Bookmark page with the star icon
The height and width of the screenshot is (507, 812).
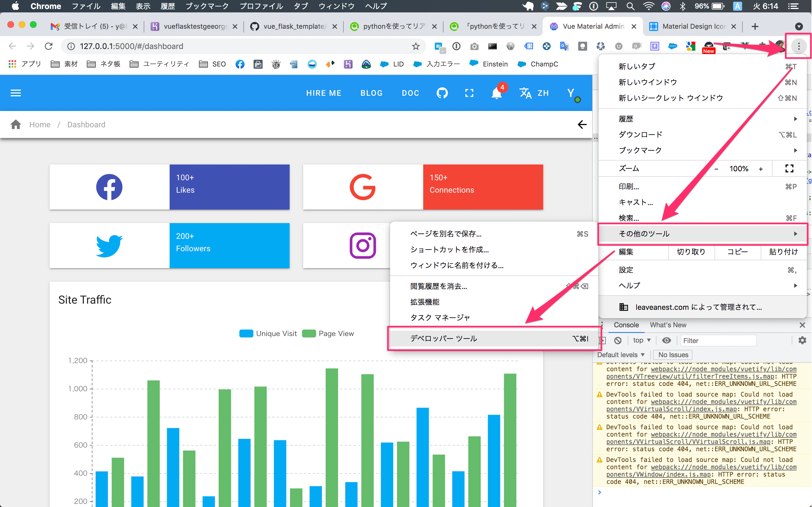[x=416, y=46]
